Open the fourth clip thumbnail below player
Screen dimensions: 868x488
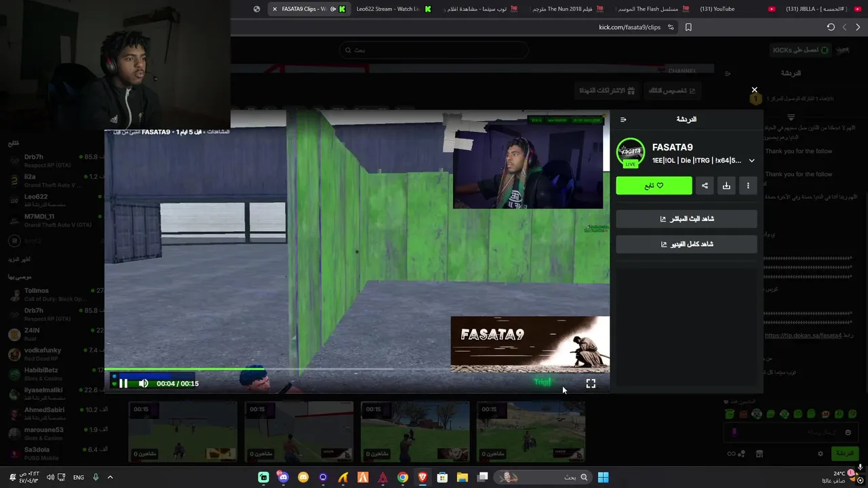(x=531, y=432)
